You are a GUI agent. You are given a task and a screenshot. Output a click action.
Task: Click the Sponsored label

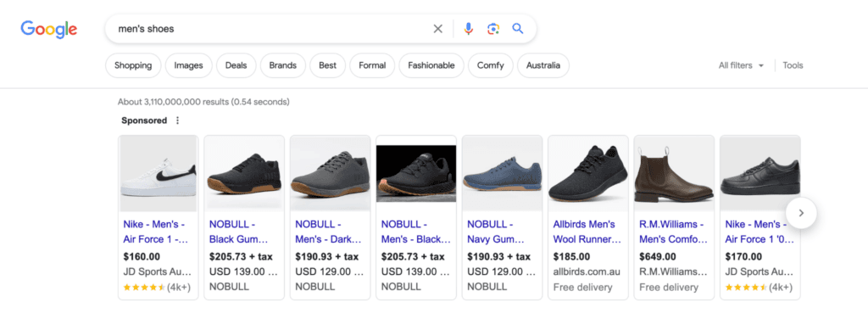pos(144,120)
